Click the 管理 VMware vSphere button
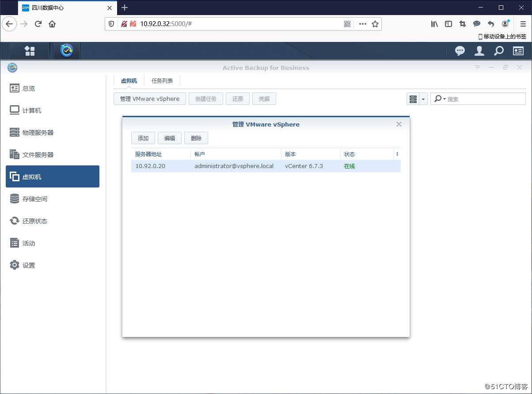Image resolution: width=532 pixels, height=394 pixels. [150, 99]
